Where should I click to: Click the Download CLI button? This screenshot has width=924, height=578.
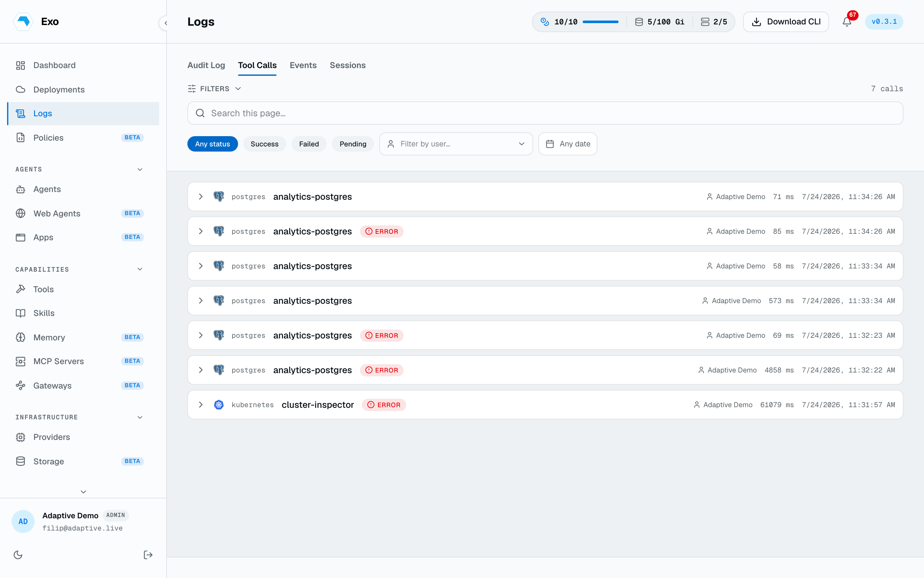click(786, 22)
